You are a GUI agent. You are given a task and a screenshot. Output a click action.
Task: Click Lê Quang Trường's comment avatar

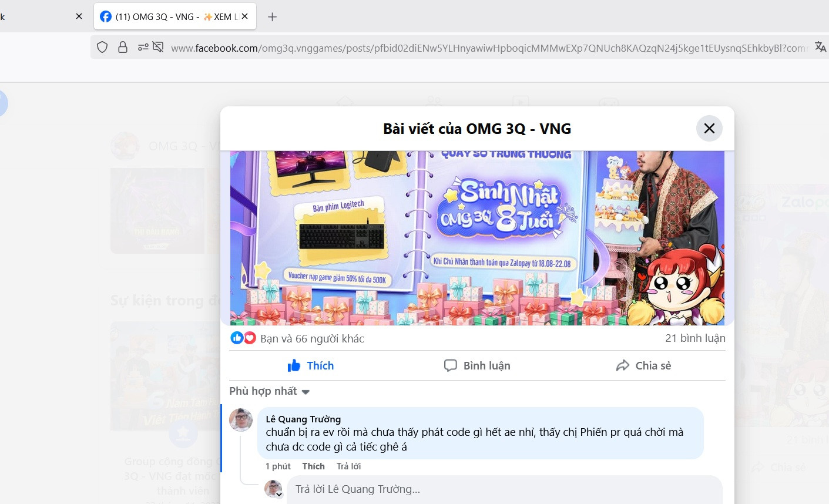(x=241, y=420)
